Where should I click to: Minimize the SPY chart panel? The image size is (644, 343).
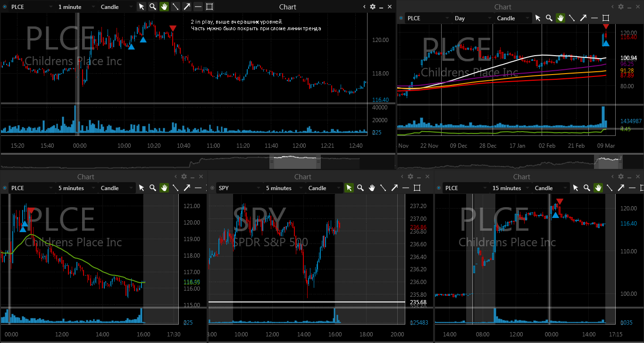[419, 176]
